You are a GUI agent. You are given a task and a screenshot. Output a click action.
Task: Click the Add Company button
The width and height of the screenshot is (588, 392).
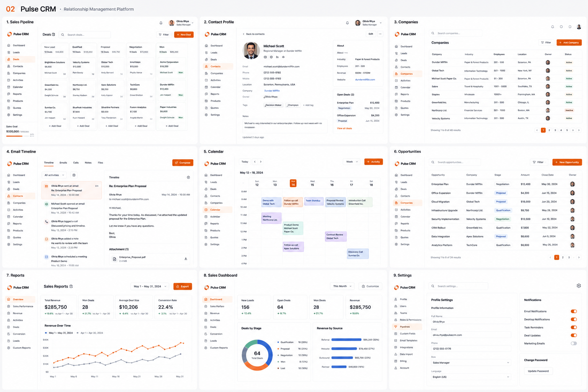[x=569, y=42]
